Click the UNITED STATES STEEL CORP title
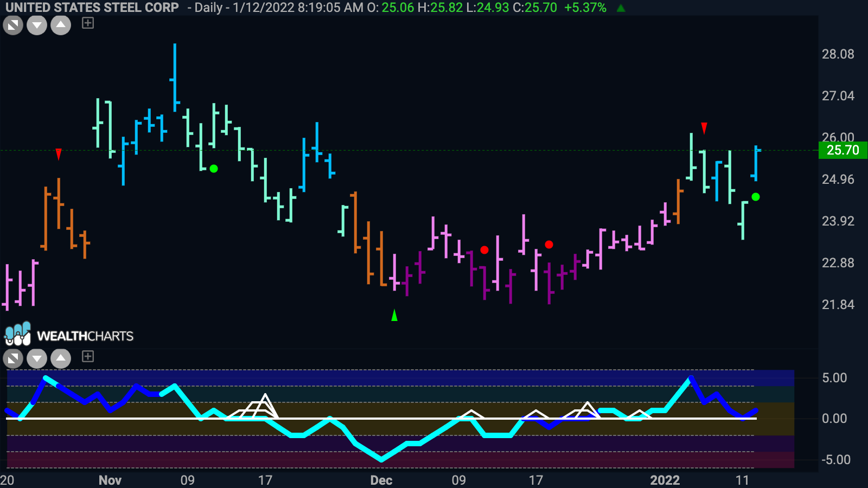 coord(92,8)
